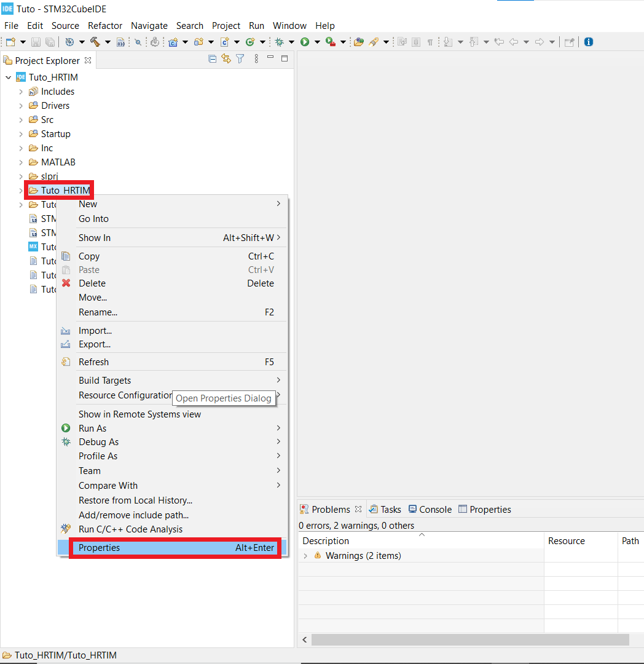Choose Properties from the context menu
Image resolution: width=644 pixels, height=664 pixels.
(173, 548)
